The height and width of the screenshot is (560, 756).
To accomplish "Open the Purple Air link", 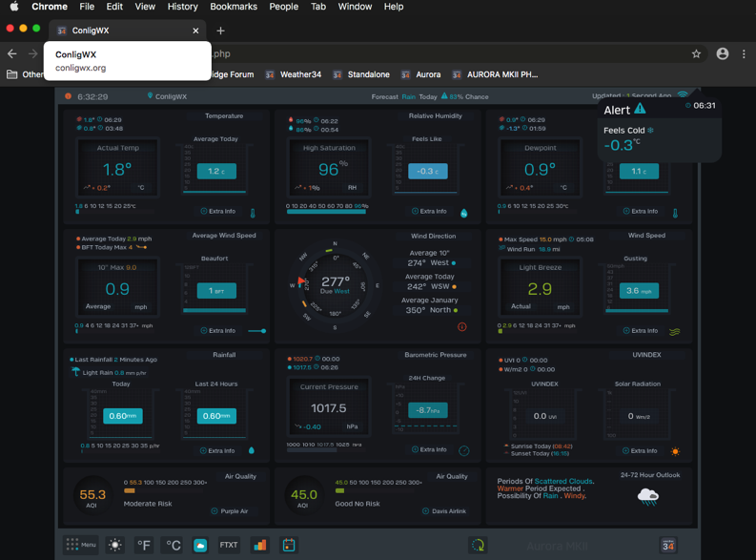I will (x=230, y=511).
